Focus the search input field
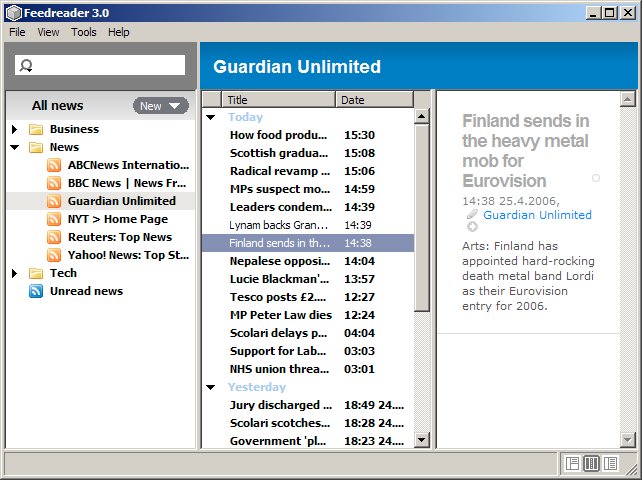Screen dimensions: 642x480 point(100,66)
